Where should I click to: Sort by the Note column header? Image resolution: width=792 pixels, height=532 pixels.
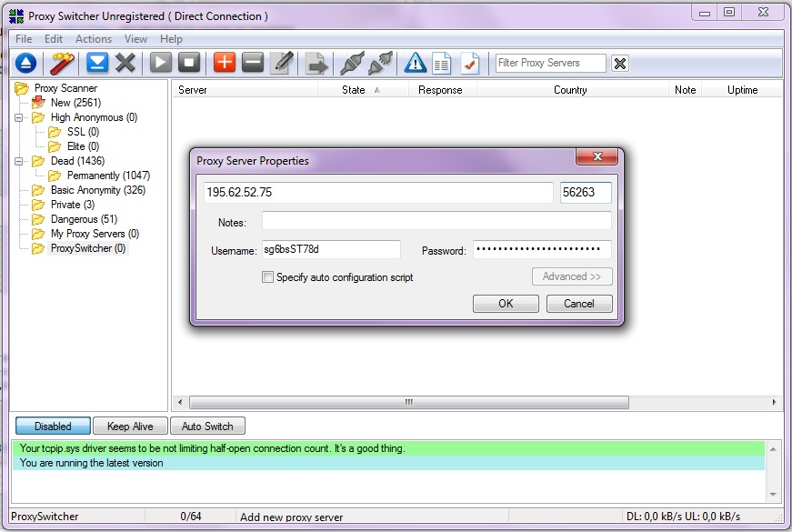point(685,90)
